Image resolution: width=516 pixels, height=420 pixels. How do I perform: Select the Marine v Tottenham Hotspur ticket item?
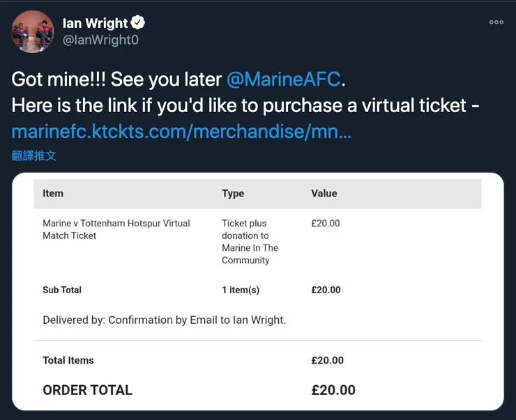(116, 229)
